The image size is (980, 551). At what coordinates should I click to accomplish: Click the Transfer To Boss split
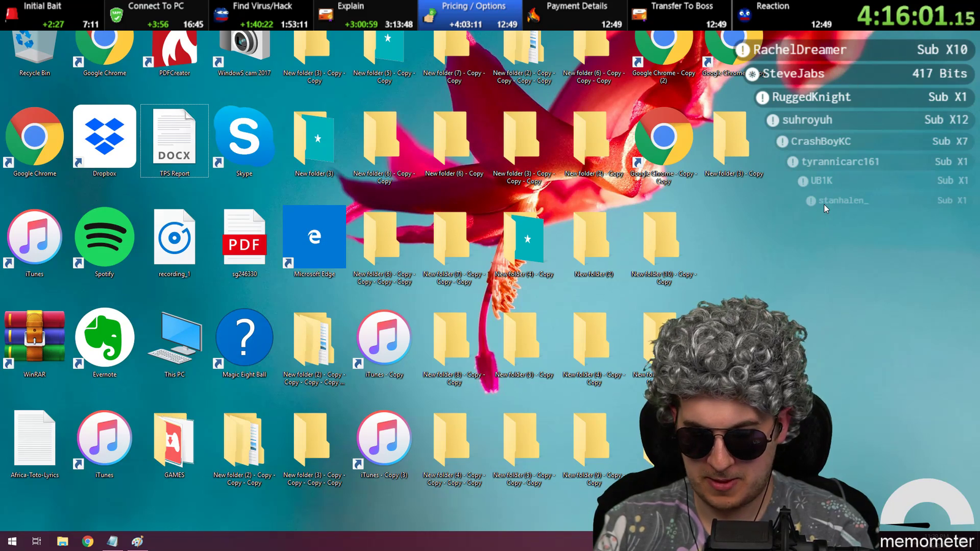[680, 15]
